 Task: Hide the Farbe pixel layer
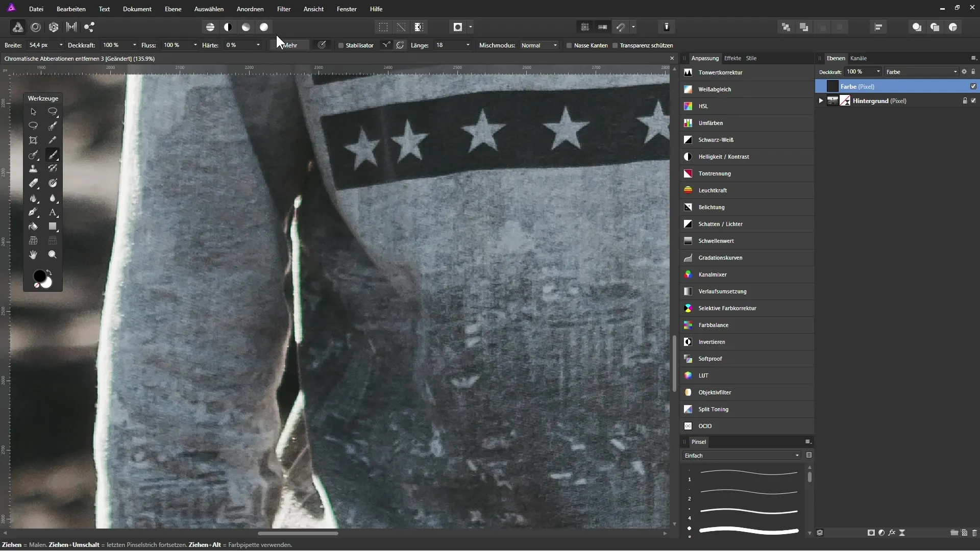click(x=973, y=86)
